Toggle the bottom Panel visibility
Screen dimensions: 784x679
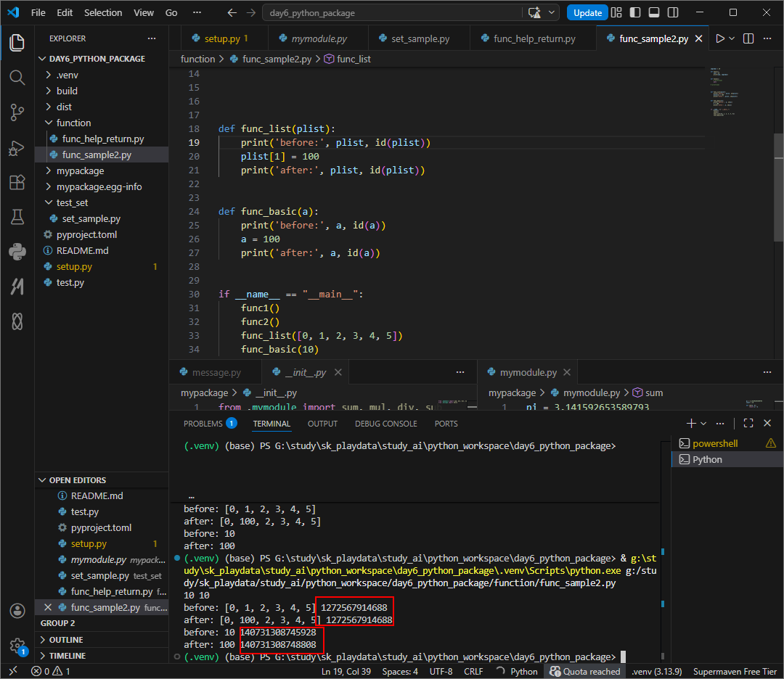[x=654, y=12]
